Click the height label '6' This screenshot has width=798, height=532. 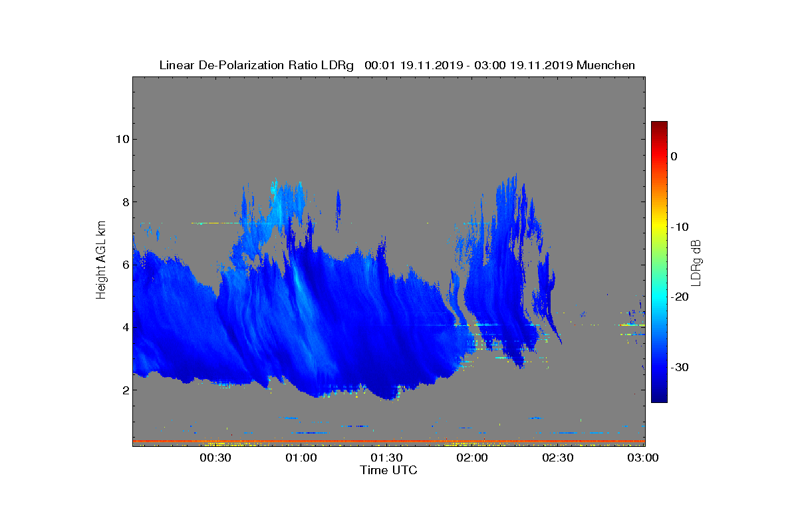tap(124, 265)
